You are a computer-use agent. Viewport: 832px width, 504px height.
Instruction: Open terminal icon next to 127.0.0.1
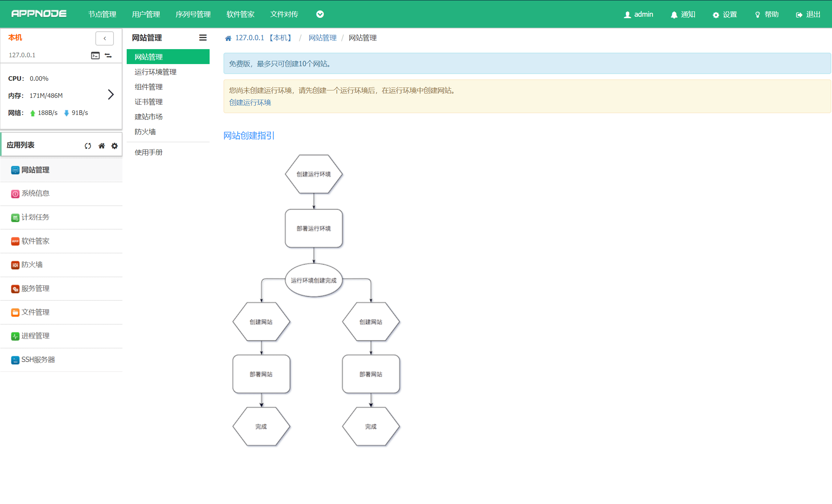coord(95,56)
